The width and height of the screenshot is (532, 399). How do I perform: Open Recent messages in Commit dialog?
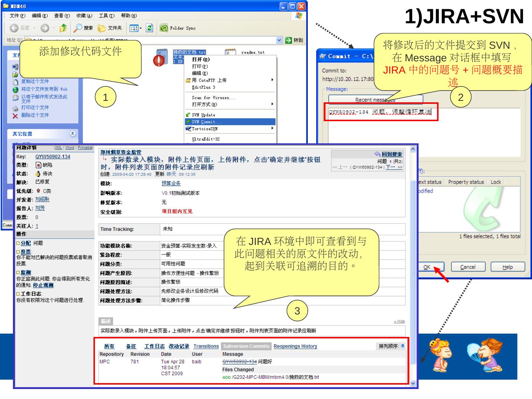pos(375,100)
